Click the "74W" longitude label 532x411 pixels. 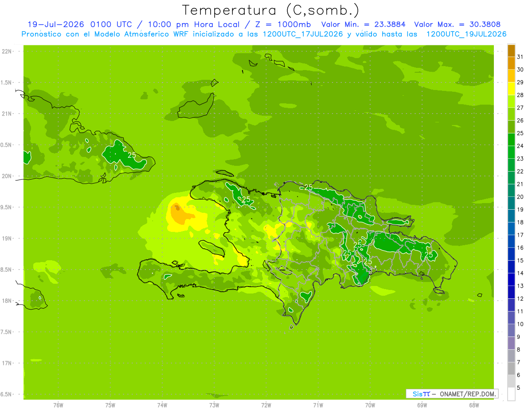click(x=162, y=405)
